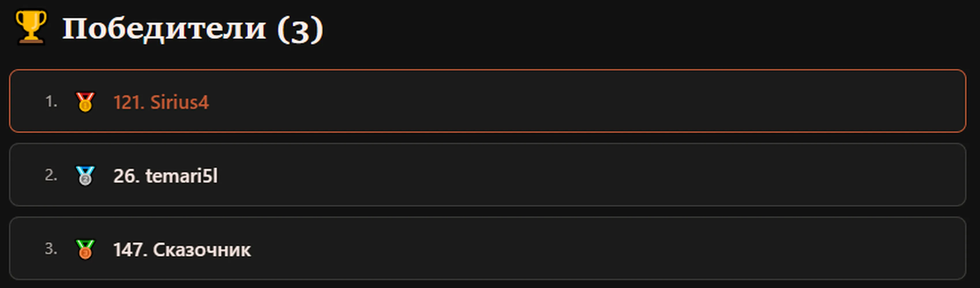Open winner entry 147. Сказочник

[182, 250]
